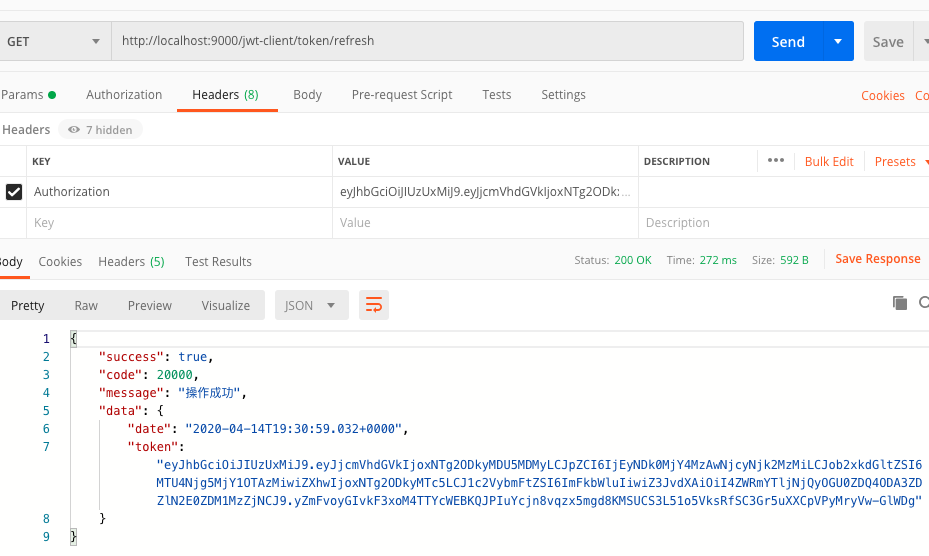The height and width of the screenshot is (556, 929).
Task: Open the Presets dropdown
Action: tap(901, 162)
